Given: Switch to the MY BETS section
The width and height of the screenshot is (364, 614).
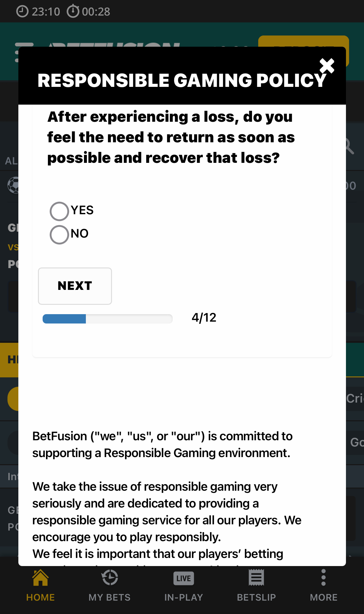Looking at the screenshot, I should click(x=109, y=597).
